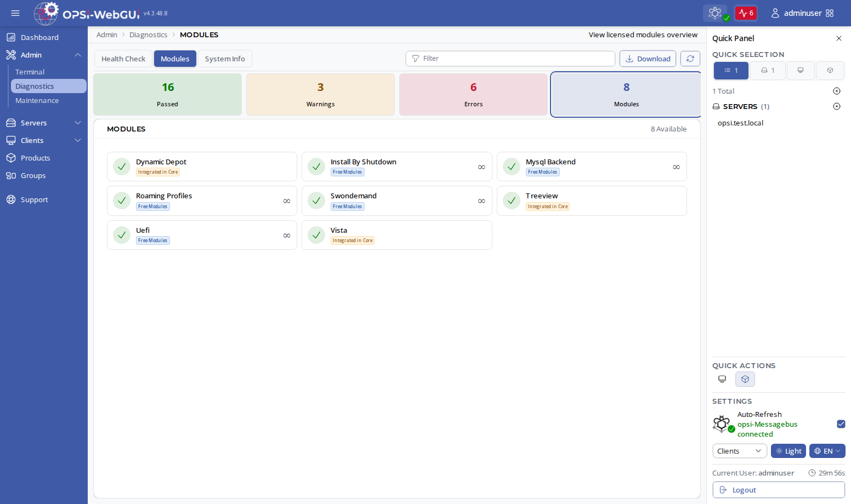Open the health alerts badge showing 6
Image resolution: width=851 pixels, height=504 pixels.
[x=746, y=13]
